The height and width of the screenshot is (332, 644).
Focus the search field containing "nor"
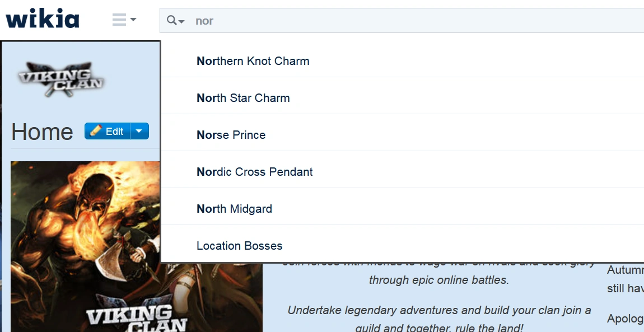click(x=392, y=21)
